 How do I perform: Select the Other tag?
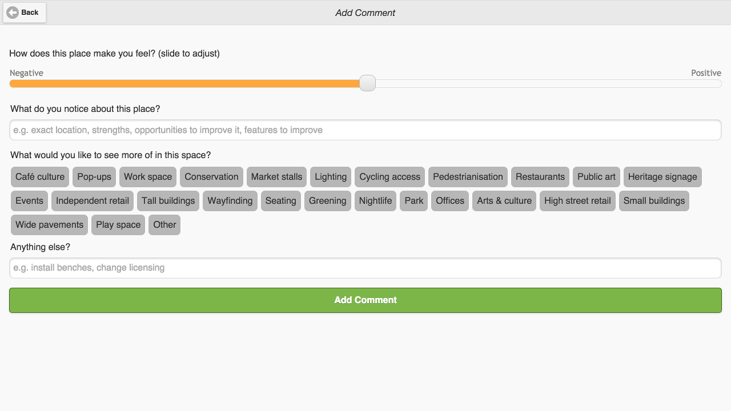pyautogui.click(x=165, y=225)
